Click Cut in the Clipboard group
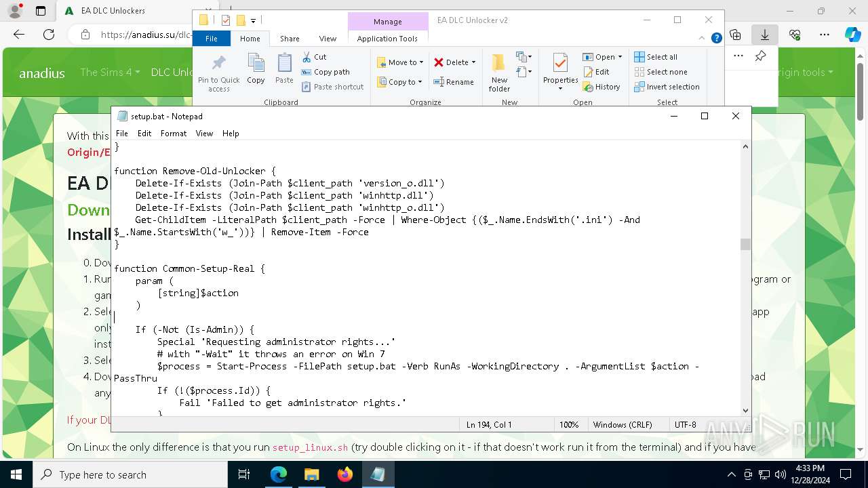The height and width of the screenshot is (488, 868). (x=314, y=57)
